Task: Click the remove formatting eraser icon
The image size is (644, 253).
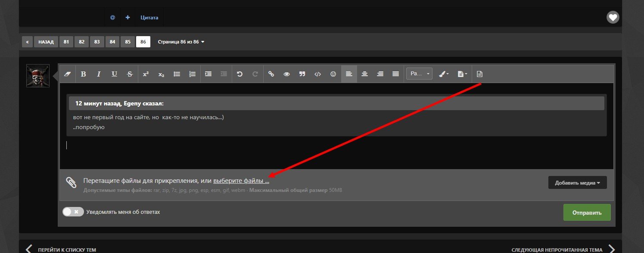Action: pyautogui.click(x=67, y=74)
